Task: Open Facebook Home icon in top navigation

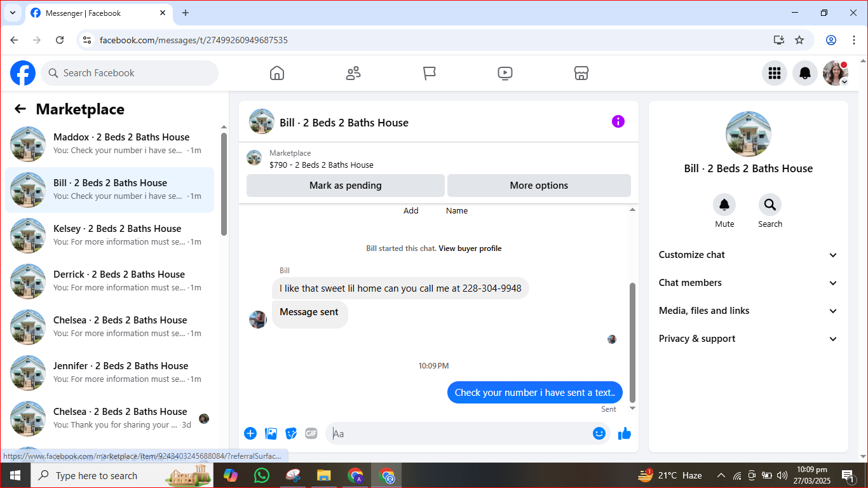Action: pos(277,73)
